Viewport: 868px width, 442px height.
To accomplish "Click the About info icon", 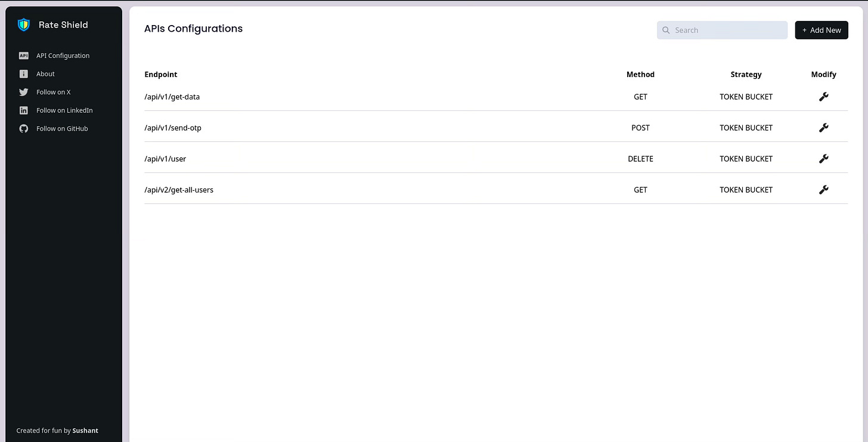I will coord(24,74).
